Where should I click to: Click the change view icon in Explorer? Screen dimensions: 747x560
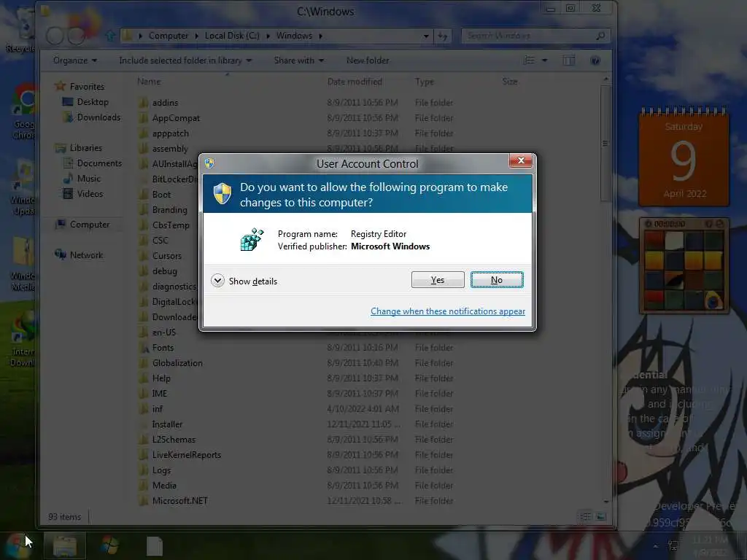529,60
